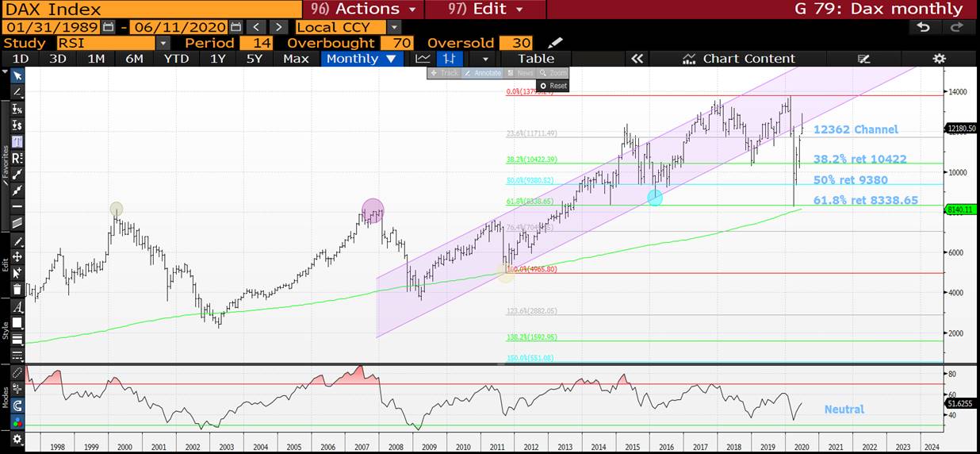The width and height of the screenshot is (980, 454).
Task: Open the line thickness style option
Action: pos(17,340)
